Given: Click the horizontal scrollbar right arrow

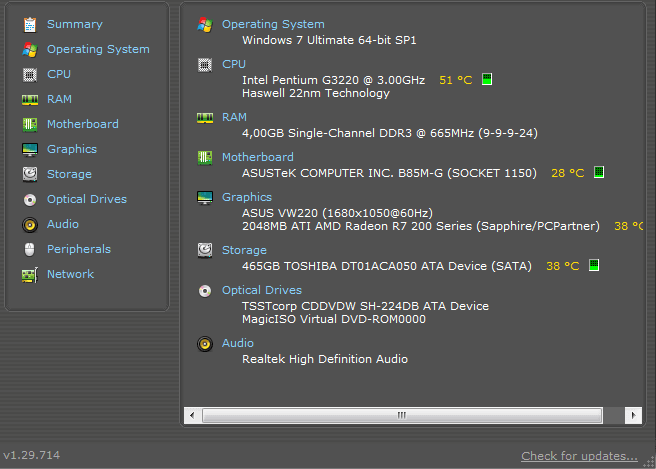Looking at the screenshot, I should pyautogui.click(x=633, y=414).
